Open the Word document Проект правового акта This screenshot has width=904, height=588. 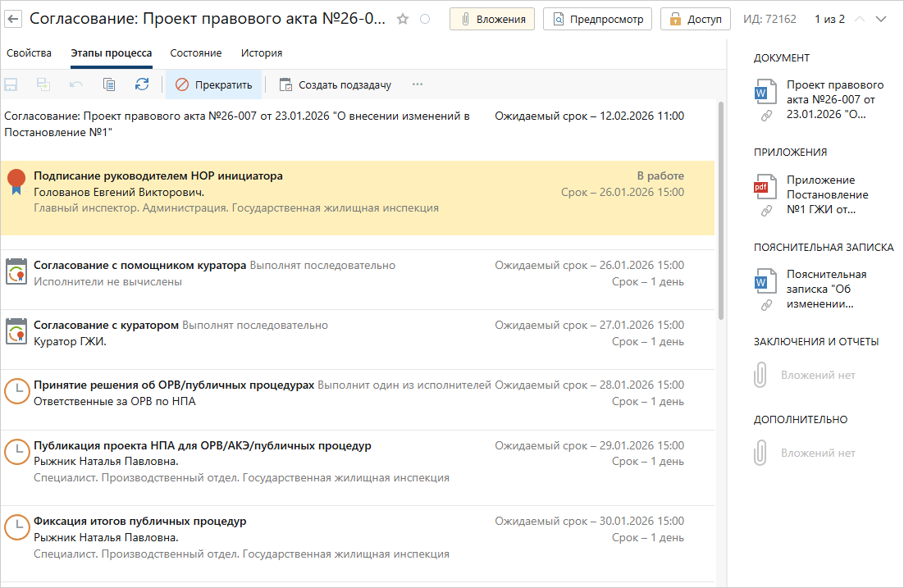(834, 99)
